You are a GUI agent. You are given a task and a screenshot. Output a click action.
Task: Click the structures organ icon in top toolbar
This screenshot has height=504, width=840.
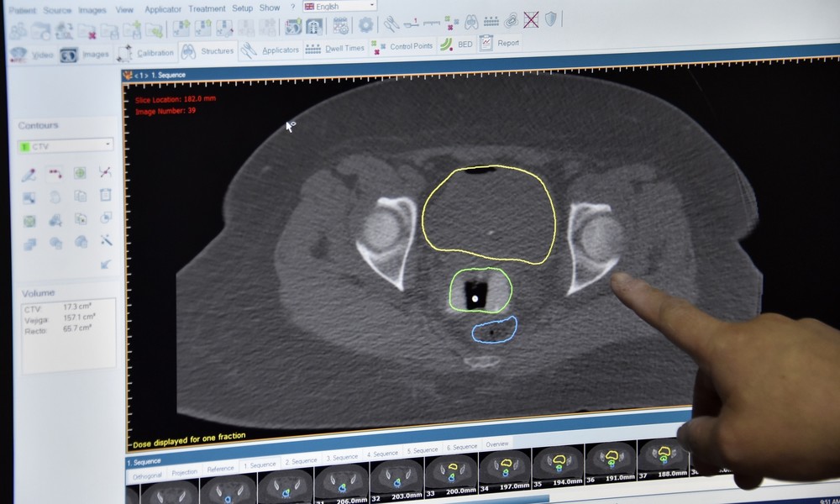471,22
